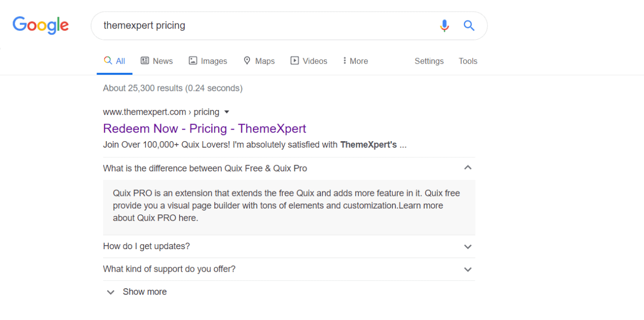Click the themexpert.com URL dropdown arrow
The image size is (644, 320).
coord(226,112)
